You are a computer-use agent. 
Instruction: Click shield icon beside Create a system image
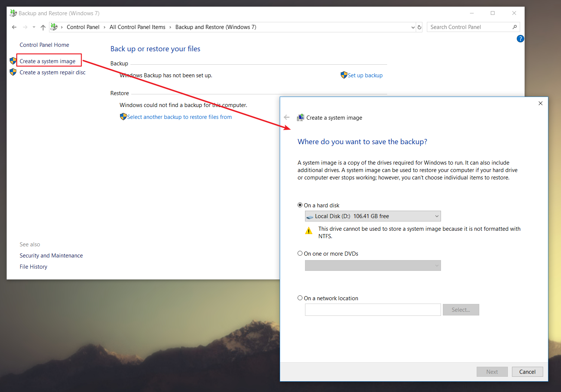click(13, 61)
